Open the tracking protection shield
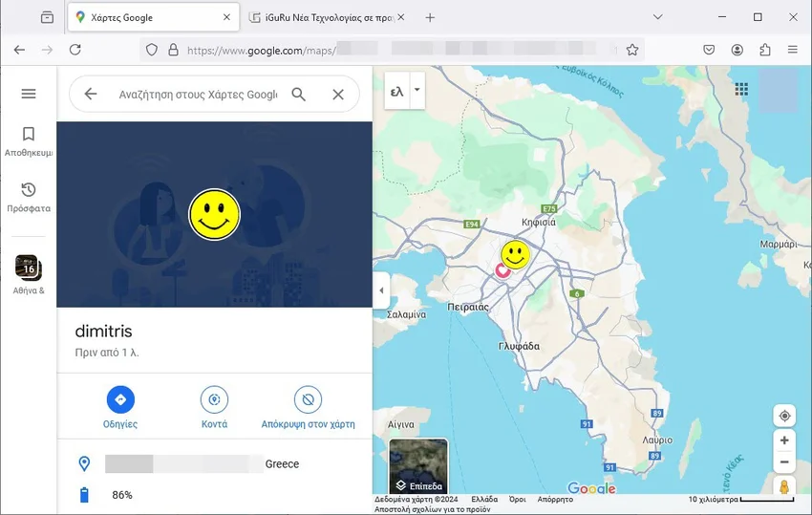This screenshot has width=812, height=515. click(151, 50)
